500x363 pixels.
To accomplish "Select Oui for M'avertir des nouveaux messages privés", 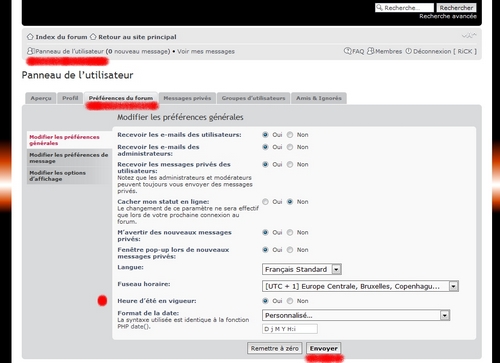I will (x=265, y=232).
